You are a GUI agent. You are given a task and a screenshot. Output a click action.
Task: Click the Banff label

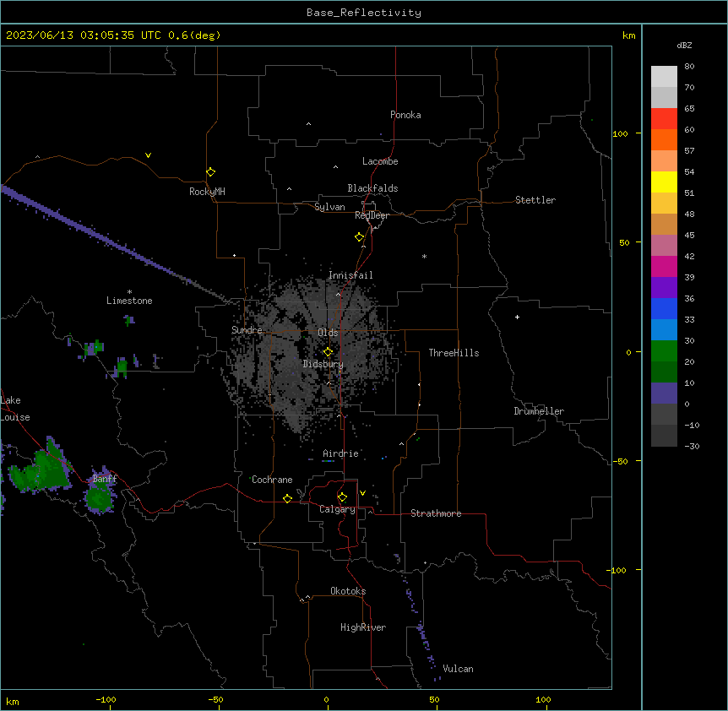point(105,479)
